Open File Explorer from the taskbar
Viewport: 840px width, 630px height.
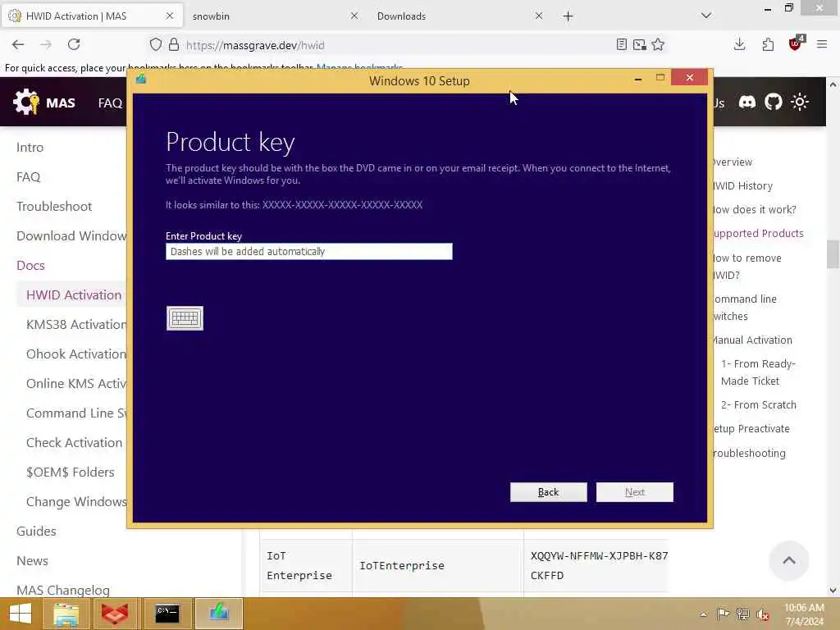pos(66,614)
